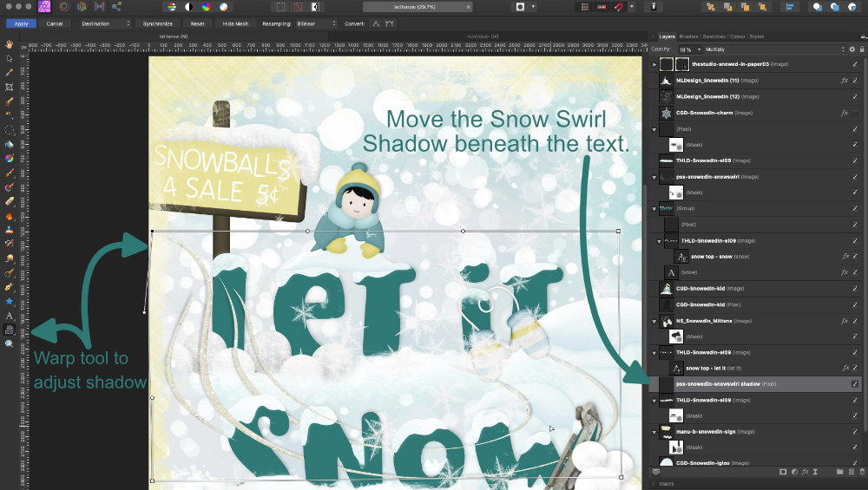Select the View (hand) tool
This screenshot has height=490, width=868.
pos(10,44)
